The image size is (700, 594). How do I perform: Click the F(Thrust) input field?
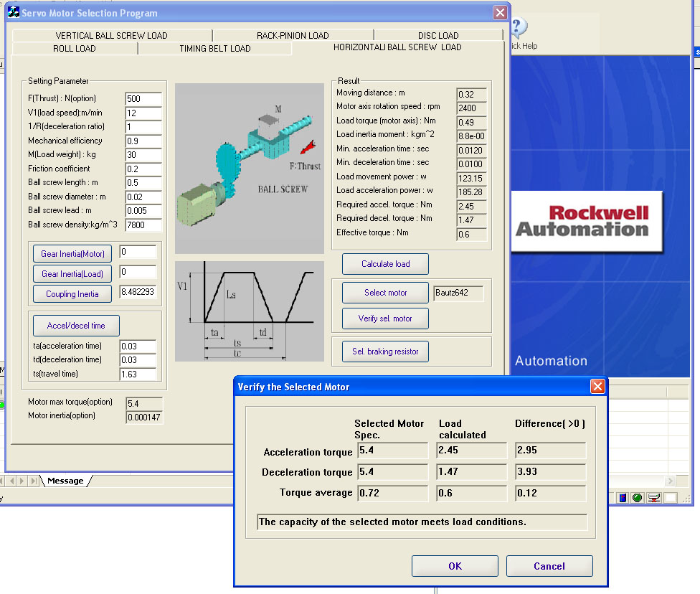(x=143, y=99)
